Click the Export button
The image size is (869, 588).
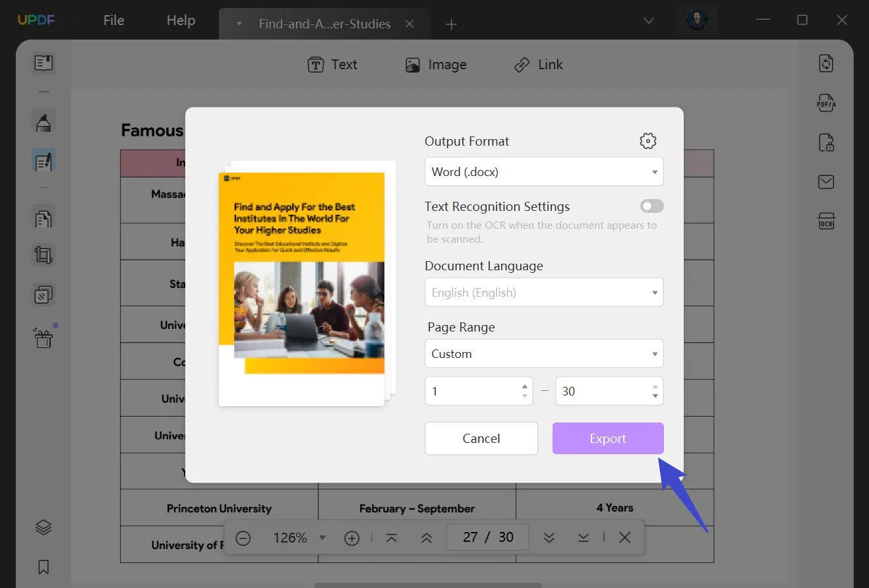[607, 438]
